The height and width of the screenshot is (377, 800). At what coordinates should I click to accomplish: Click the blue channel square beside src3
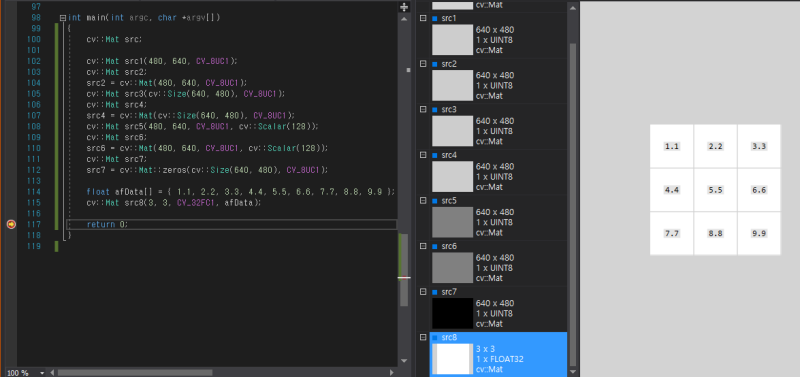(435, 109)
